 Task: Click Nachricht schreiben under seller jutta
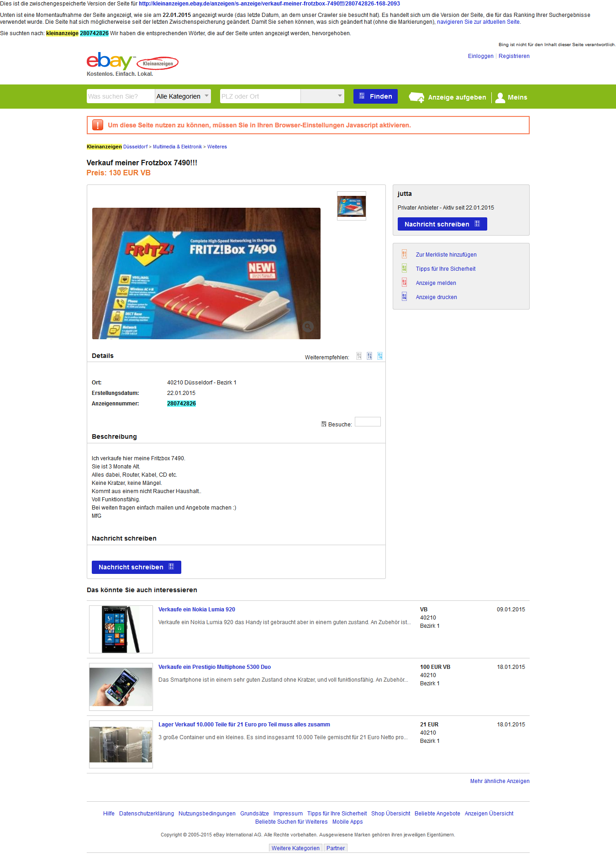point(442,224)
